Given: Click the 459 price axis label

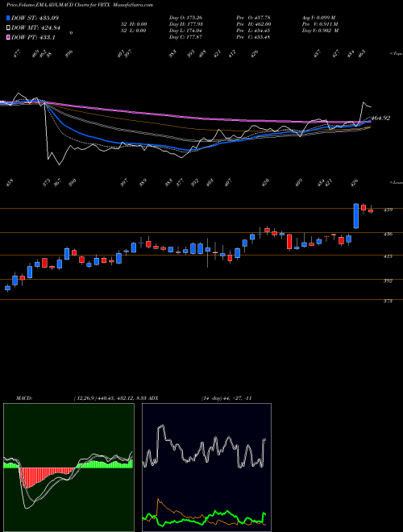Looking at the screenshot, I should click(x=388, y=210).
